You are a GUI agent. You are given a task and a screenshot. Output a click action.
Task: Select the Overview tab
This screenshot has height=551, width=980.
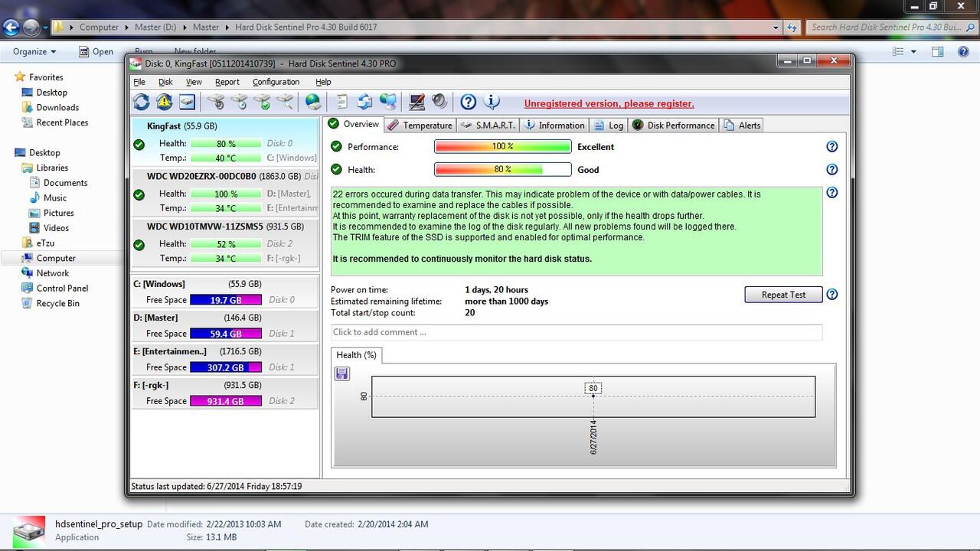point(353,124)
